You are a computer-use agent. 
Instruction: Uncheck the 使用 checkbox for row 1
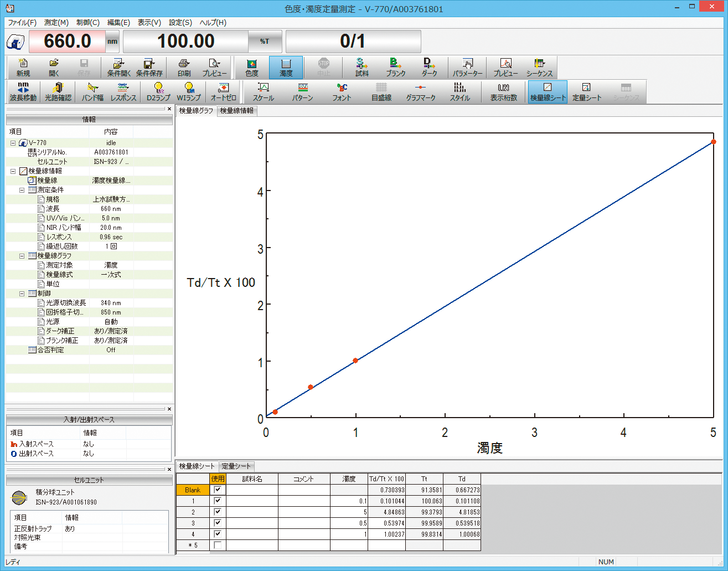218,501
